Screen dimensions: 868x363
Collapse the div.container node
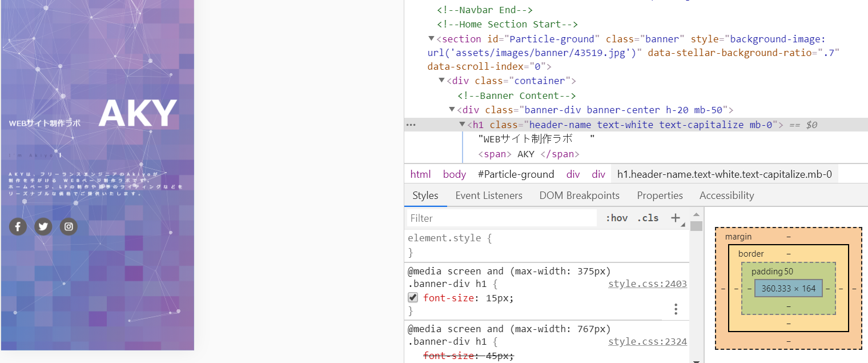[x=442, y=81]
